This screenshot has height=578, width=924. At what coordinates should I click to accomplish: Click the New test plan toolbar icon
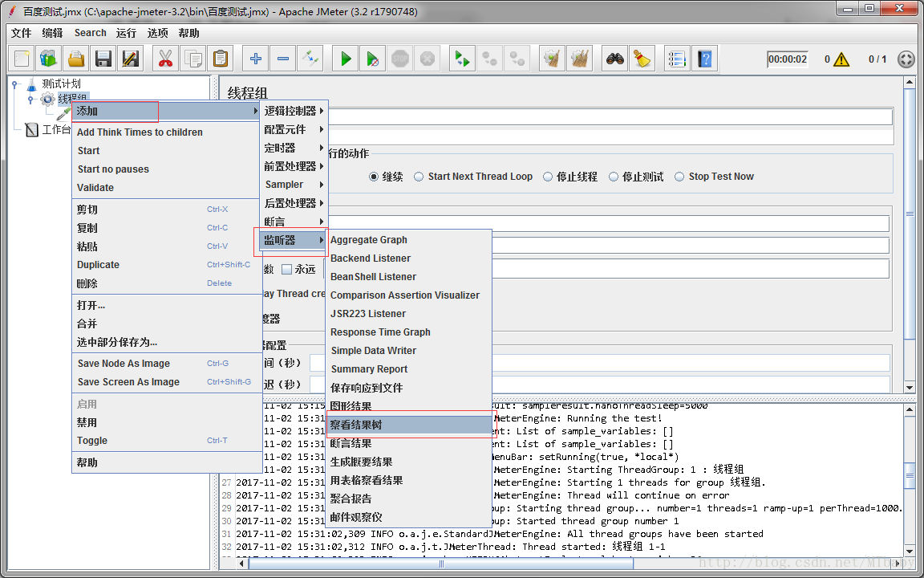coord(22,59)
